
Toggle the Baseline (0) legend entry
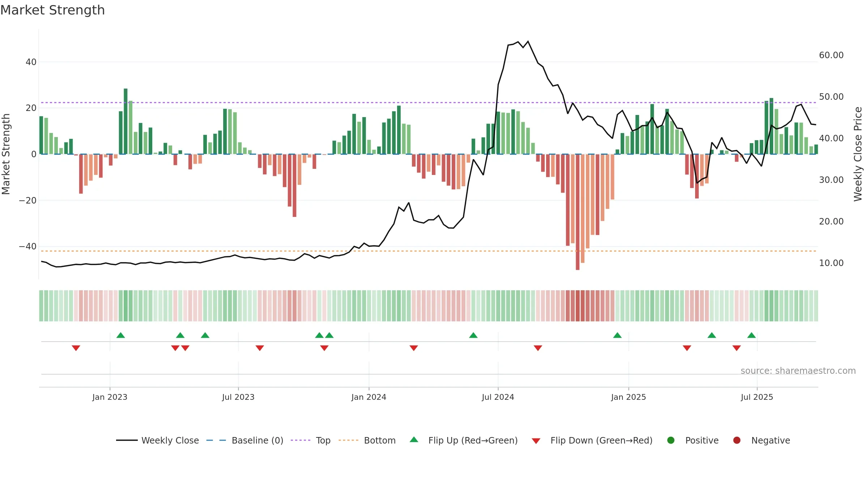tap(244, 440)
